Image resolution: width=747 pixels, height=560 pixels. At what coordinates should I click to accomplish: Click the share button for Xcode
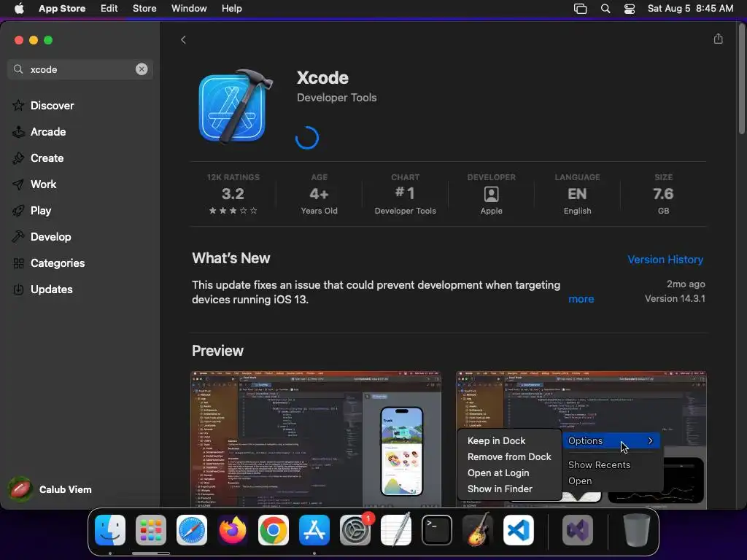[x=718, y=39]
